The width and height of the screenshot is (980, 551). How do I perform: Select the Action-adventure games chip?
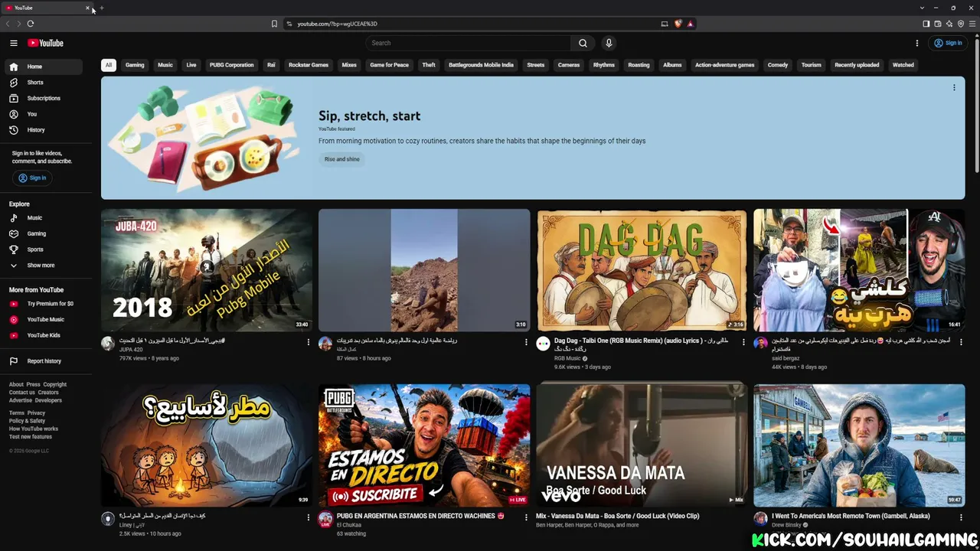coord(724,65)
